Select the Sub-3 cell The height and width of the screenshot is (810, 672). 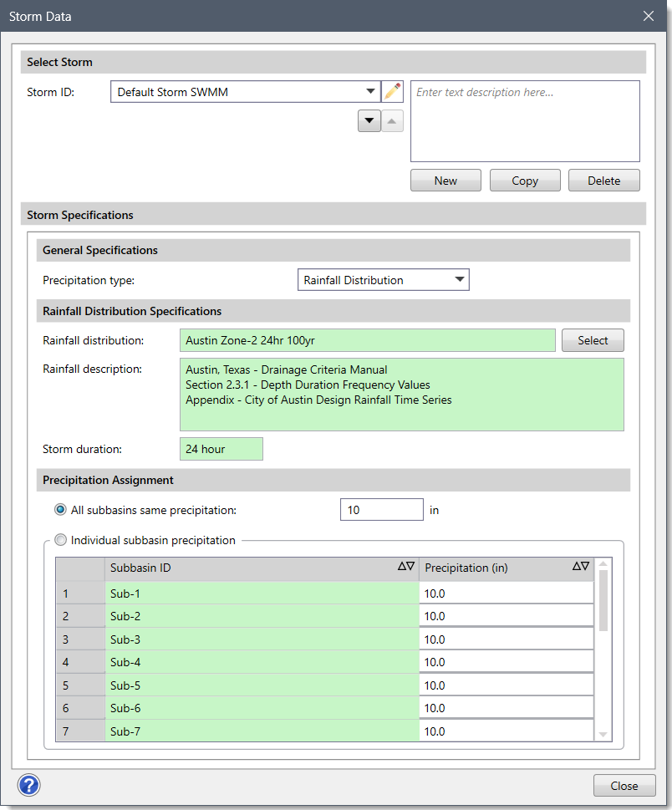click(262, 639)
